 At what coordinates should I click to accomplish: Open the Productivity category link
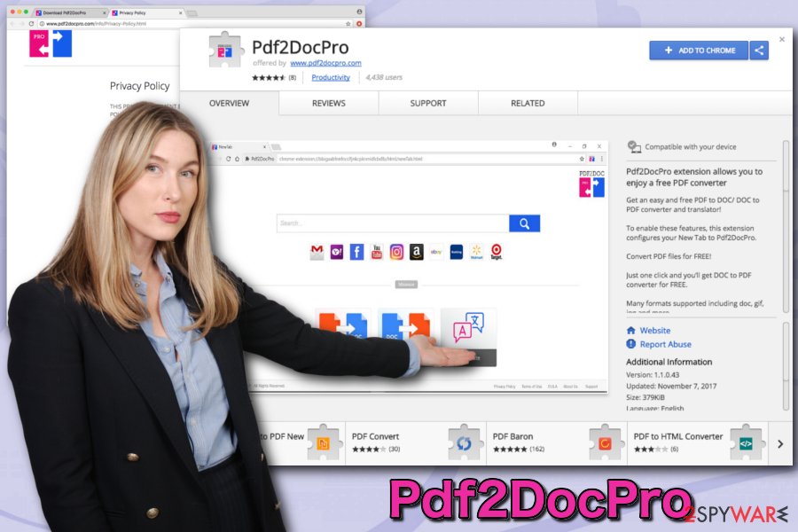[x=331, y=77]
